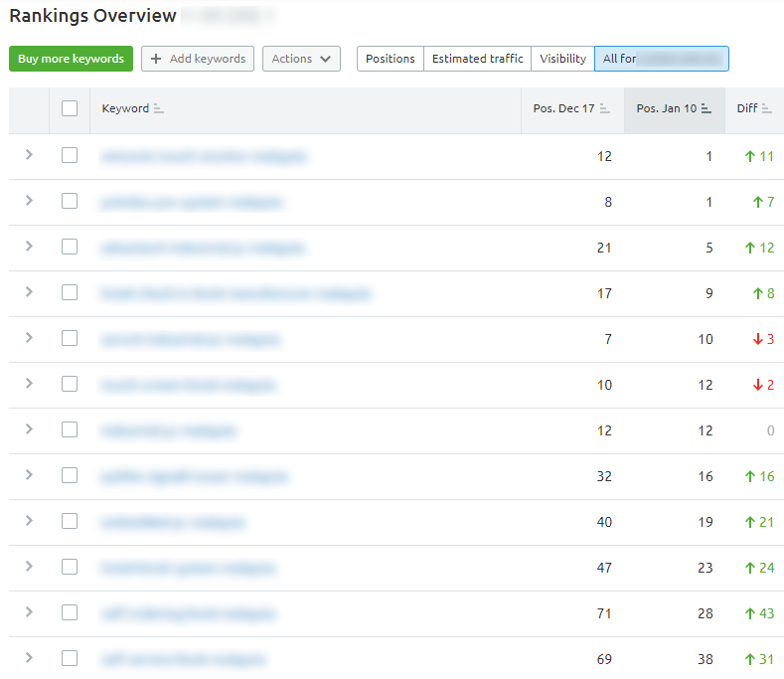Open the Actions dropdown
The height and width of the screenshot is (679, 784).
tap(301, 59)
